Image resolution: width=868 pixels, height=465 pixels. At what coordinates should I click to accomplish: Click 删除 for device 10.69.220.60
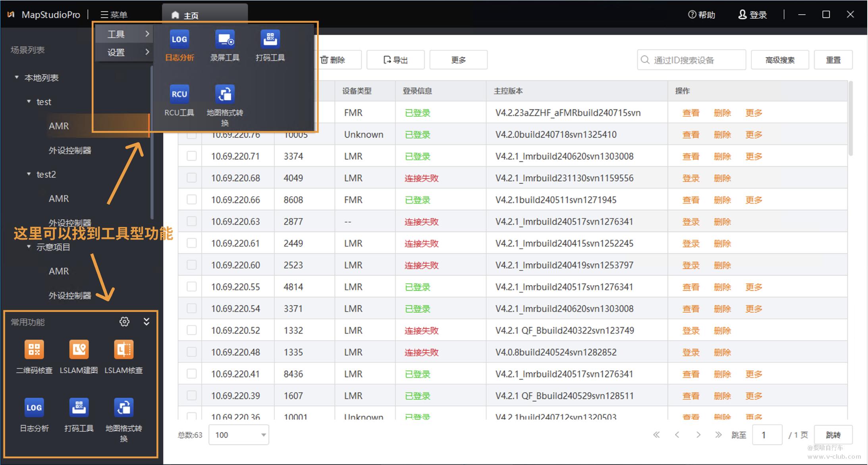[x=722, y=265]
